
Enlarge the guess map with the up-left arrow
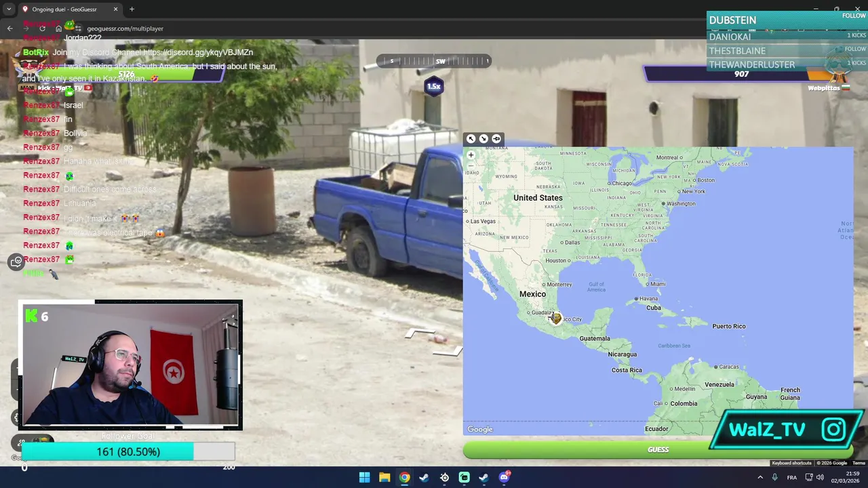(471, 139)
